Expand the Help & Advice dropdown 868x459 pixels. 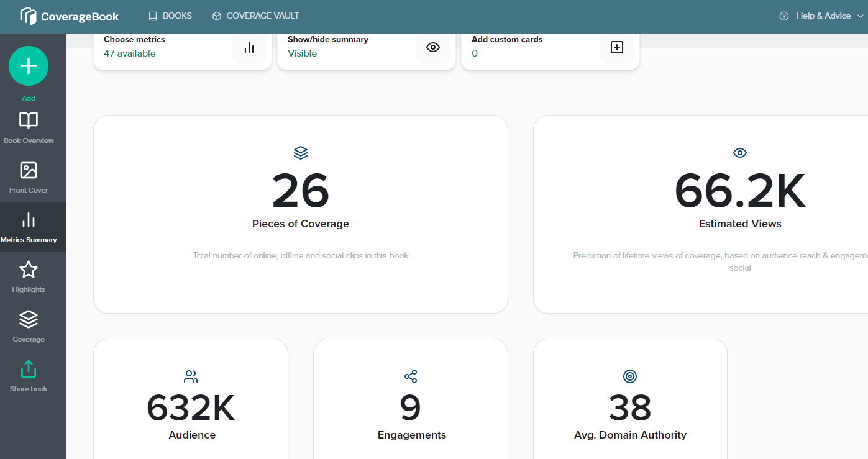(821, 16)
